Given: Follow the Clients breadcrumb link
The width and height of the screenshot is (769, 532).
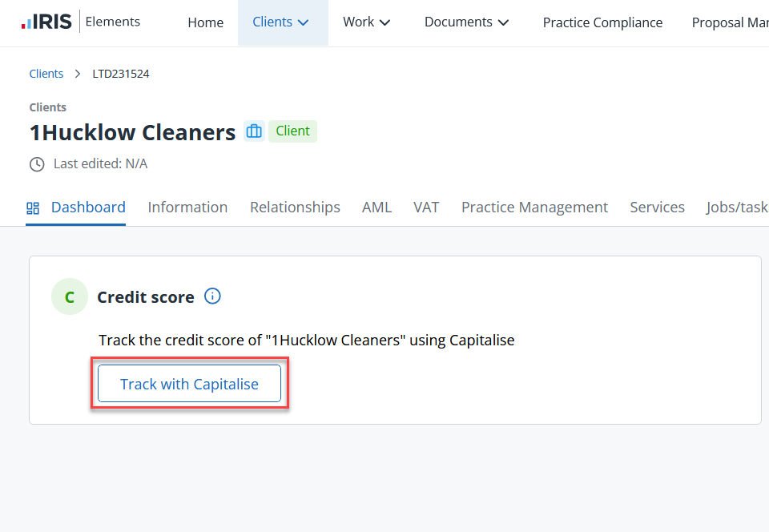Looking at the screenshot, I should click(46, 74).
